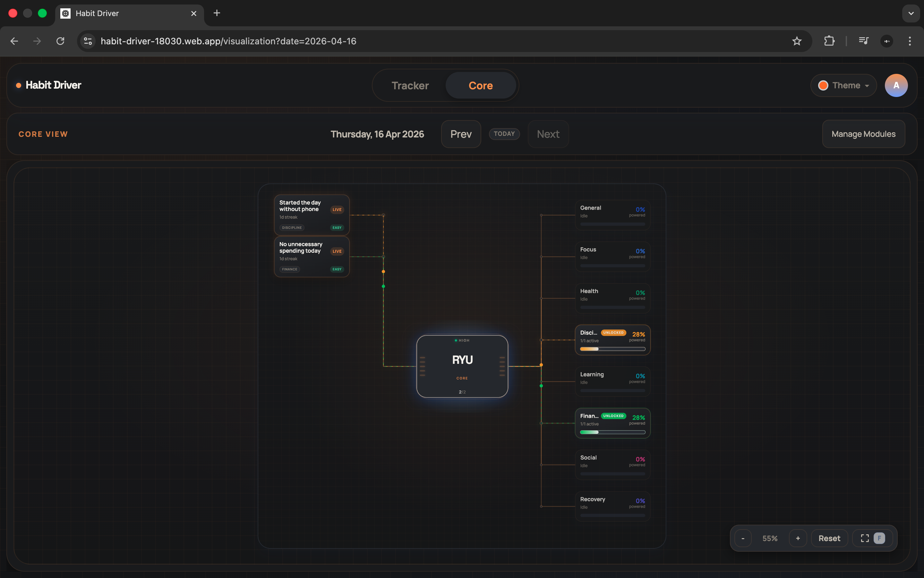Click the General module progress bar

[612, 224]
